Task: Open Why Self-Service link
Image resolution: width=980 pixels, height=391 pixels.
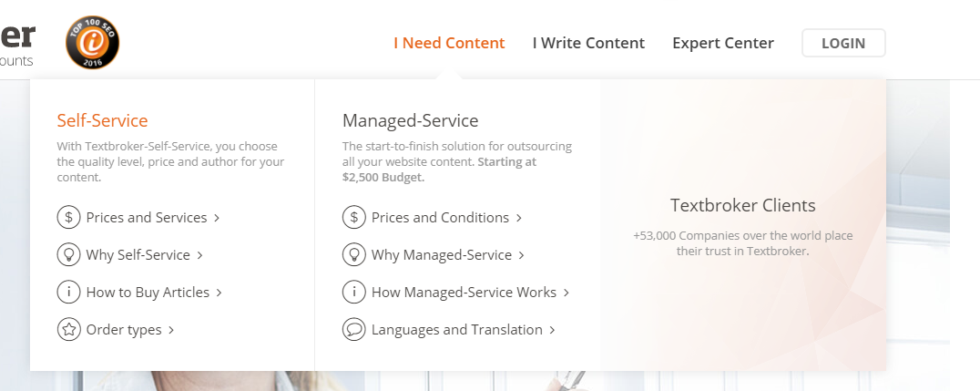Action: pyautogui.click(x=138, y=255)
